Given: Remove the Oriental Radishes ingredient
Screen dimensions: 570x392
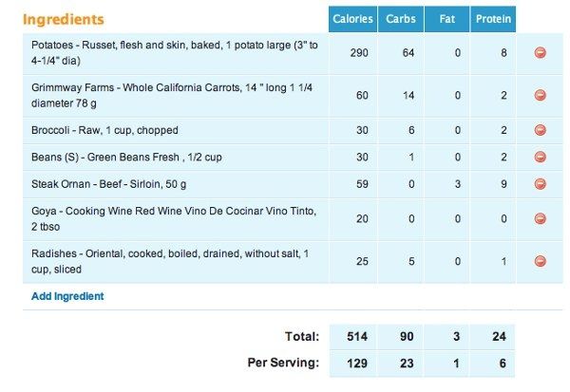Looking at the screenshot, I should click(x=540, y=261).
